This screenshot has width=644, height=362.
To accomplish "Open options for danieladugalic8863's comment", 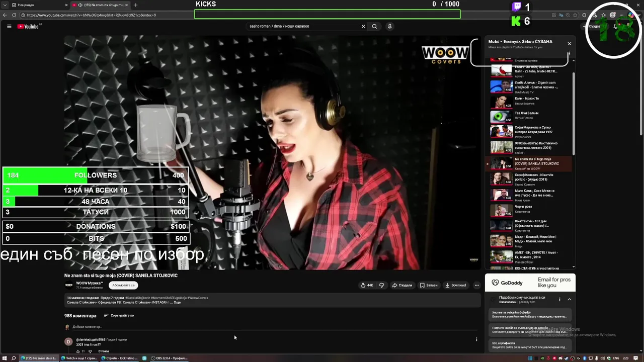I will tap(476, 339).
